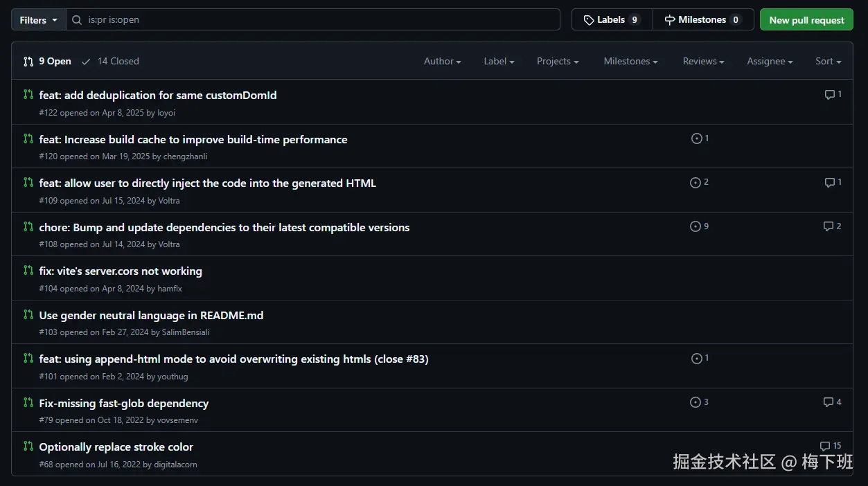Screen dimensions: 868x486
Task: Focus the pull request search field
Action: [x=319, y=20]
